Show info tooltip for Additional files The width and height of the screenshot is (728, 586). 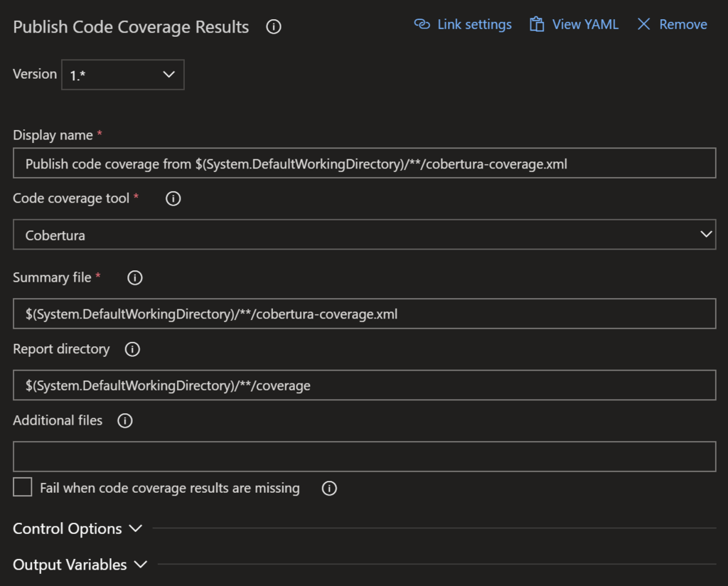[125, 421]
